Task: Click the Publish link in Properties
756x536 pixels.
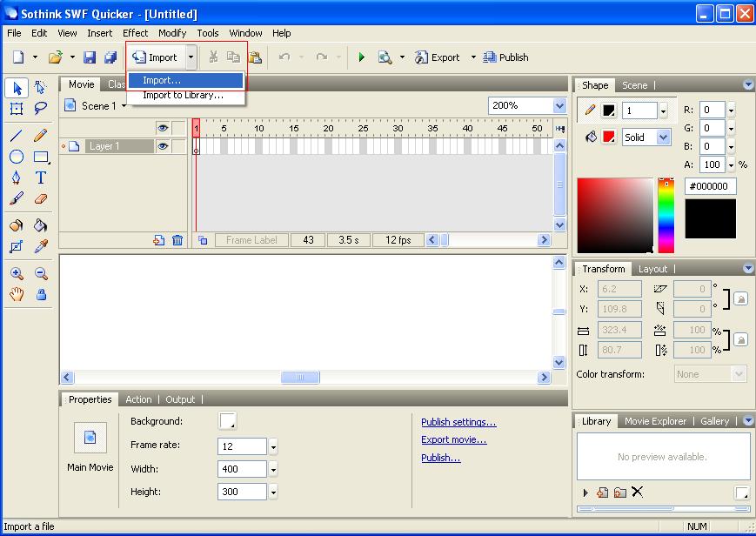Action: (x=441, y=458)
